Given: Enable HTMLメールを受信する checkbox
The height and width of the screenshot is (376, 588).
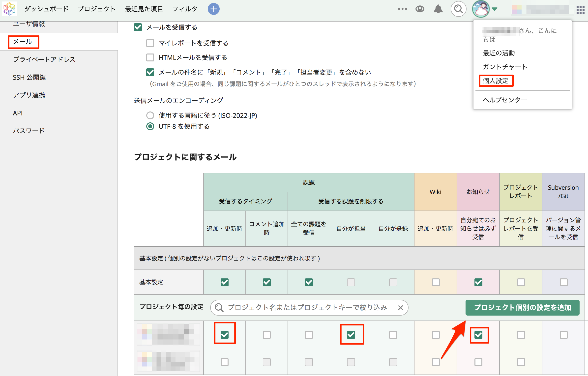Looking at the screenshot, I should point(150,57).
